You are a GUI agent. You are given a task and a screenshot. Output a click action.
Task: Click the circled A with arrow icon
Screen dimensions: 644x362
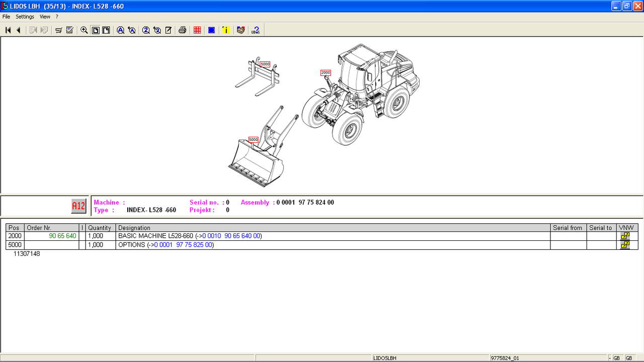[x=132, y=30]
